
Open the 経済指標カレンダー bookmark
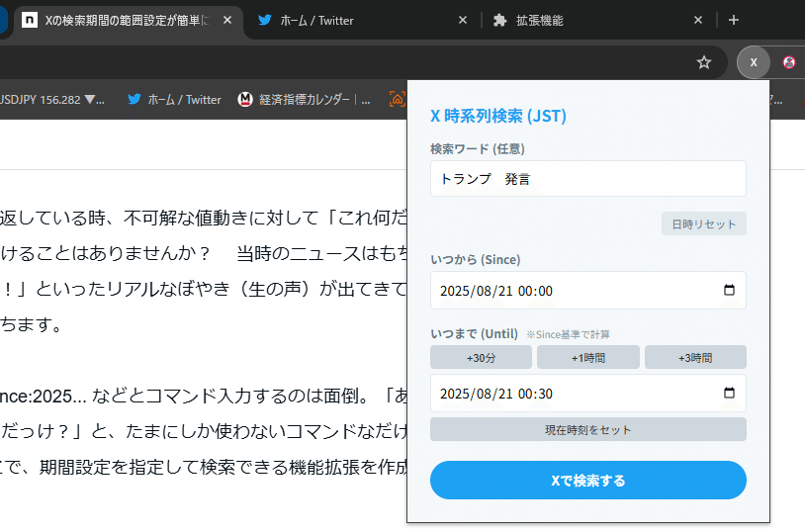tap(304, 100)
